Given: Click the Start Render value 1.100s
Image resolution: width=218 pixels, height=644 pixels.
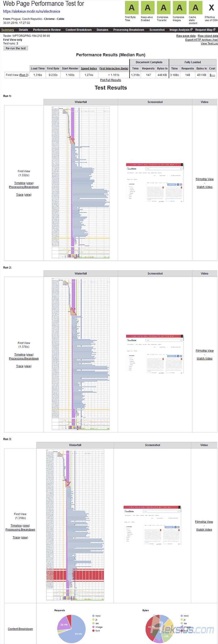Looking at the screenshot, I should point(70,75).
